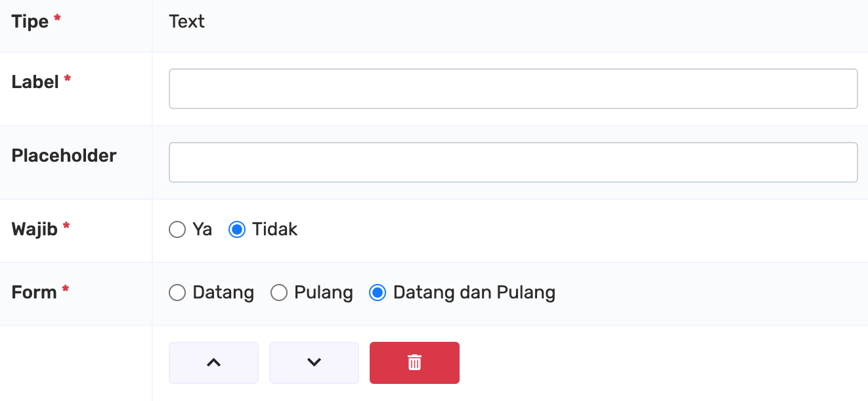868x401 pixels.
Task: Click the 'Ya' option label text
Action: coord(202,229)
